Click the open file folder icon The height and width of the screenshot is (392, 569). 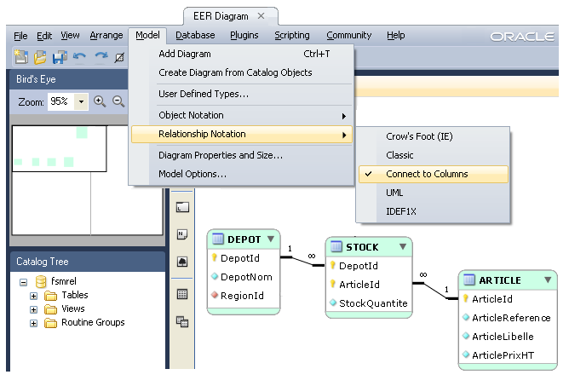pyautogui.click(x=40, y=57)
